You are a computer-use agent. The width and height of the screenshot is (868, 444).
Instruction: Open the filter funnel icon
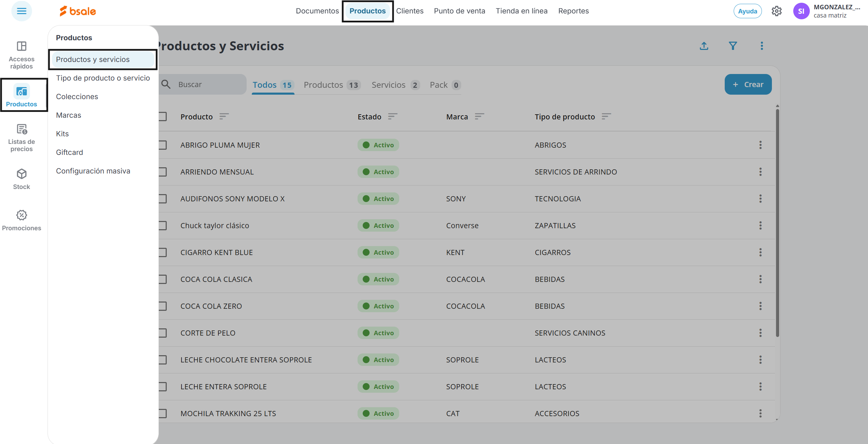click(733, 46)
